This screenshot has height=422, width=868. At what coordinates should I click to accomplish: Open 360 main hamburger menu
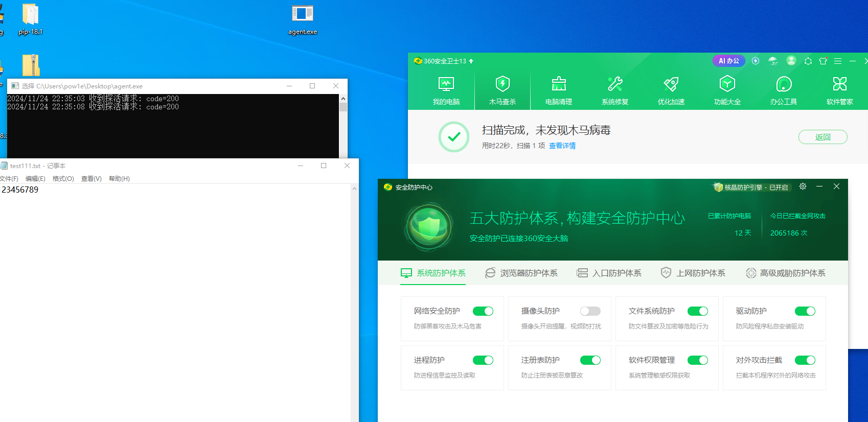[838, 61]
